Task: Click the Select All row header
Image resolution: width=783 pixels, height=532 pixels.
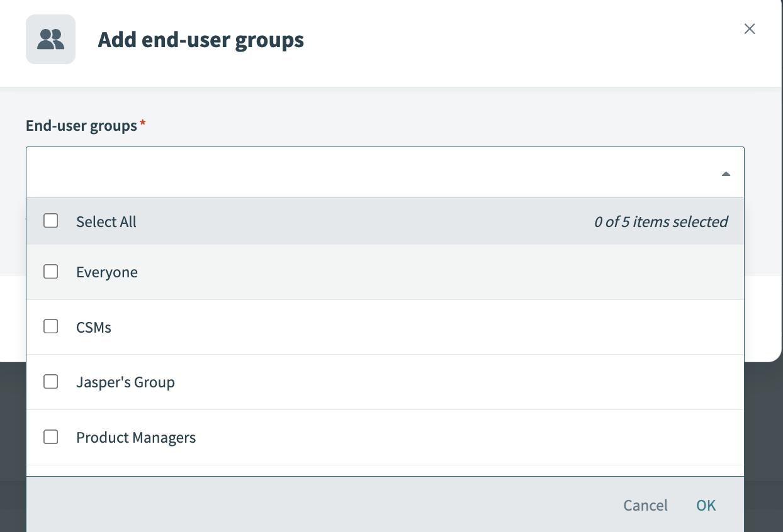Action: click(x=106, y=221)
